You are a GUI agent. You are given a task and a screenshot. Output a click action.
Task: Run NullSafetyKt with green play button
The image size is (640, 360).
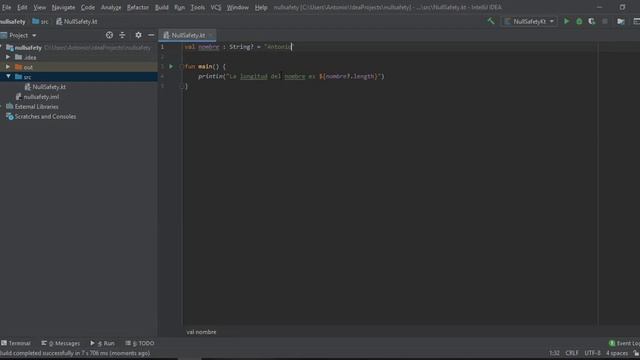tap(566, 21)
